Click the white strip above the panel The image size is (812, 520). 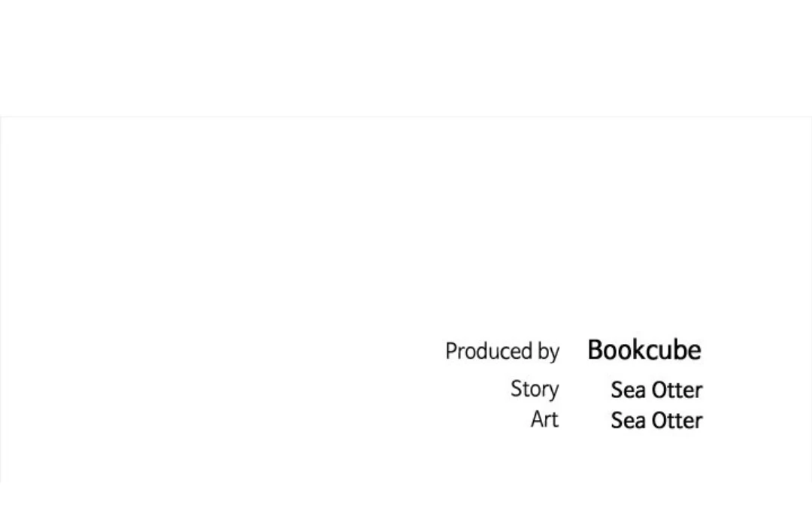406,56
